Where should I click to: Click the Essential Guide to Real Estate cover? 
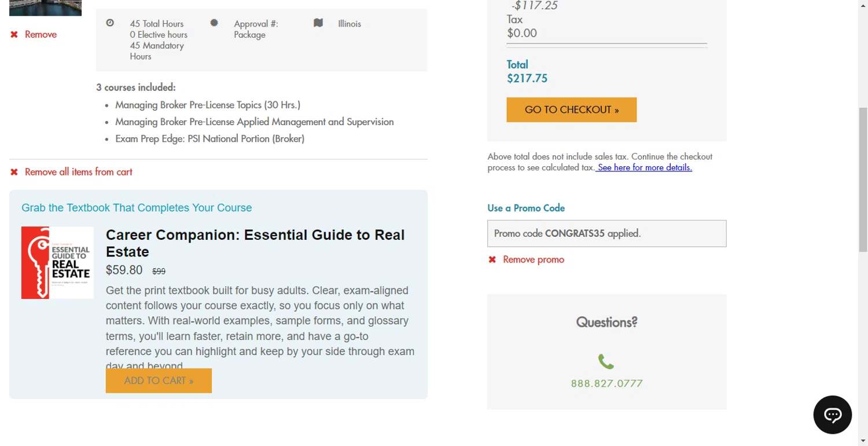point(57,262)
